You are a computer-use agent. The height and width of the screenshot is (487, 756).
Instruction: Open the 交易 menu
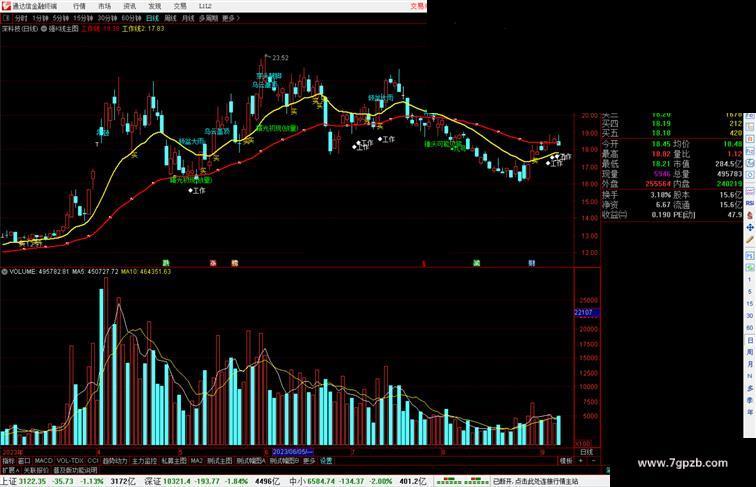tap(180, 6)
